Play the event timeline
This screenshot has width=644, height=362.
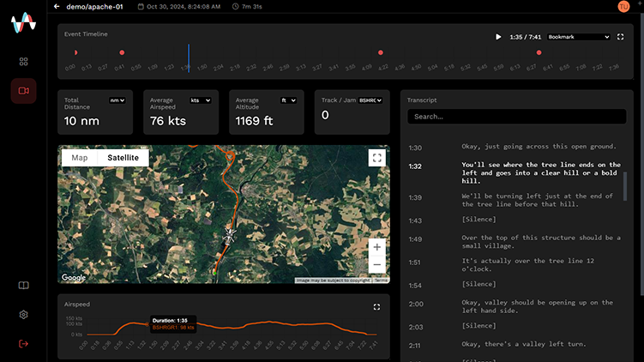[x=498, y=37]
